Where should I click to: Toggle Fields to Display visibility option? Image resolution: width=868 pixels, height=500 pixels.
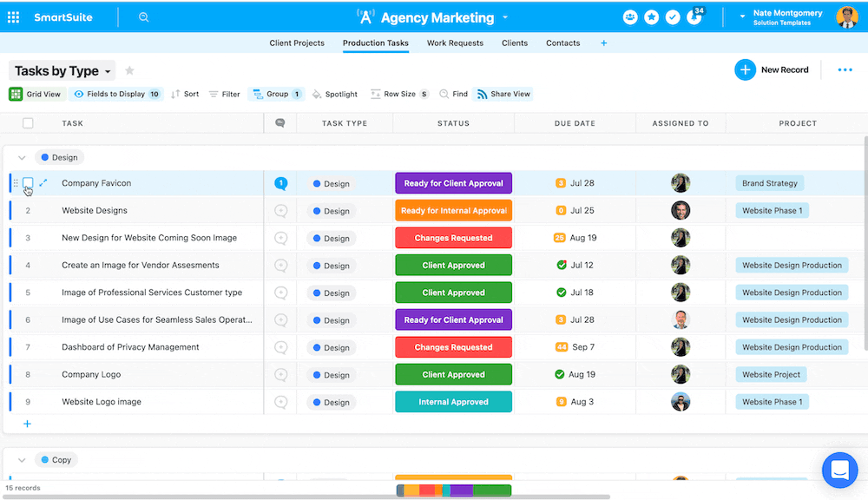pyautogui.click(x=116, y=94)
